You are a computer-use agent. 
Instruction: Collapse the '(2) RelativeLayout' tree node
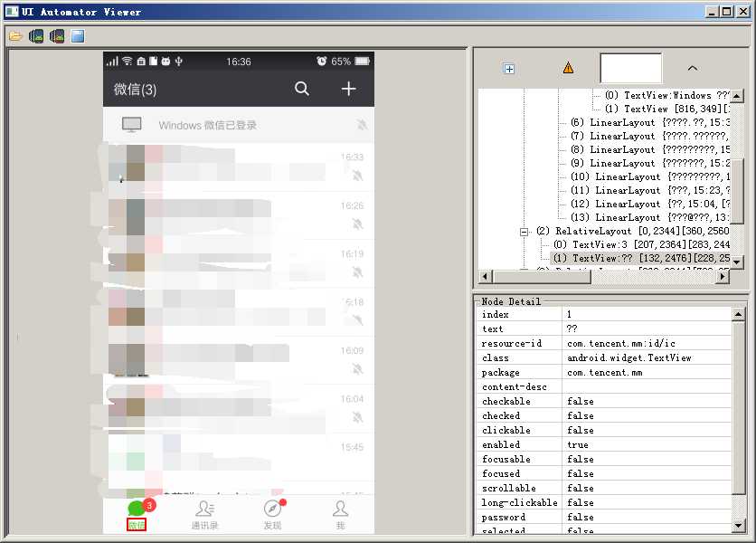click(x=524, y=232)
